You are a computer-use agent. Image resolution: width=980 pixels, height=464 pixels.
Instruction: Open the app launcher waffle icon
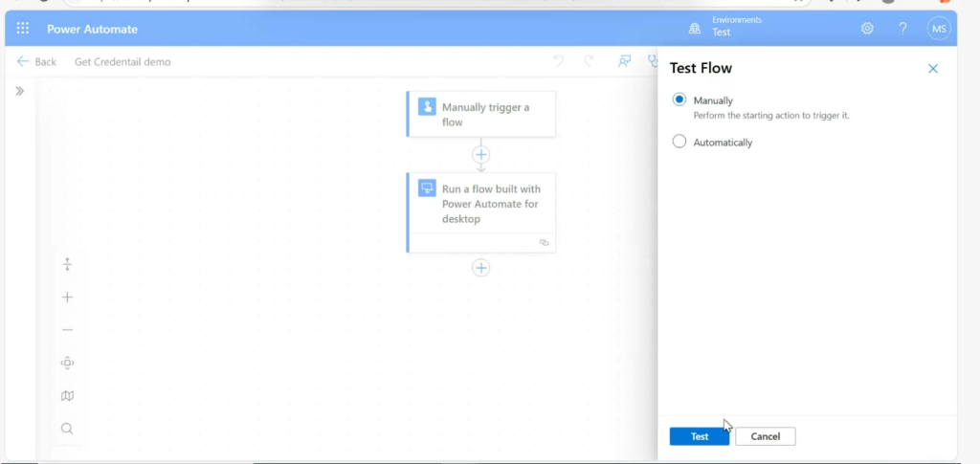[x=23, y=28]
